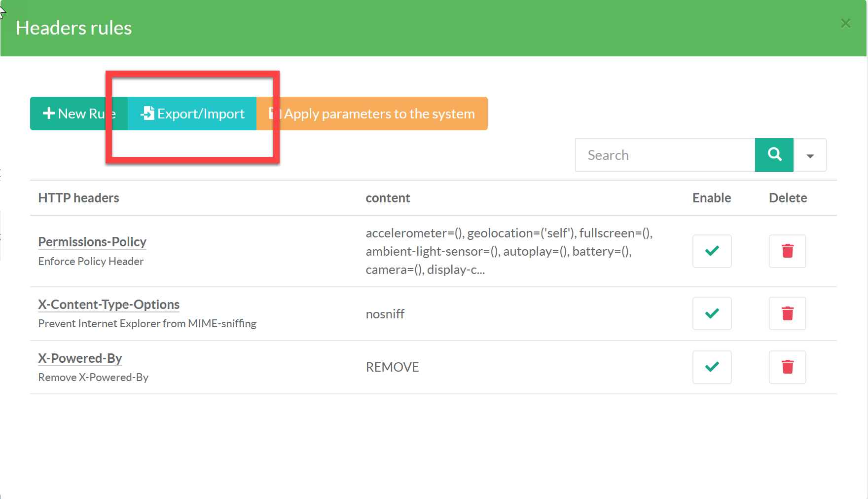Click the Enable column header
Image resolution: width=868 pixels, height=499 pixels.
[x=711, y=198]
